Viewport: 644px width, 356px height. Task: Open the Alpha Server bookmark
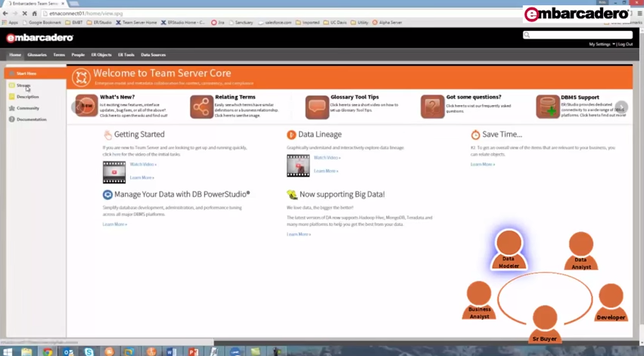(x=387, y=23)
